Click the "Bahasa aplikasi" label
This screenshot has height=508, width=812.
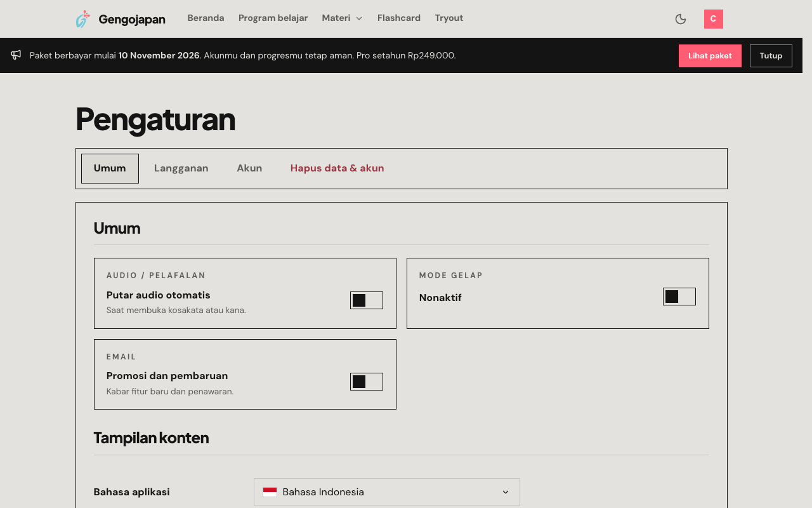coord(132,492)
